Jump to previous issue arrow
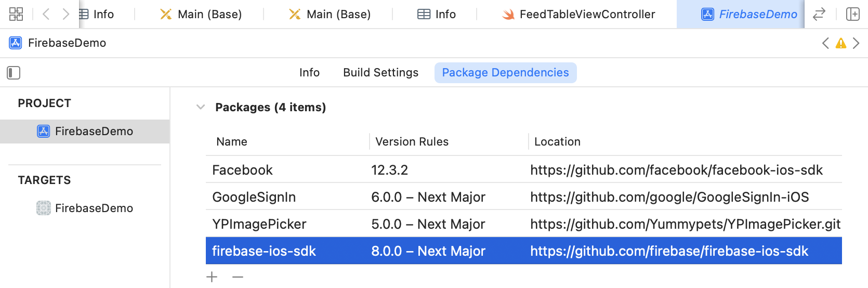Viewport: 868px width, 288px height. click(x=825, y=43)
